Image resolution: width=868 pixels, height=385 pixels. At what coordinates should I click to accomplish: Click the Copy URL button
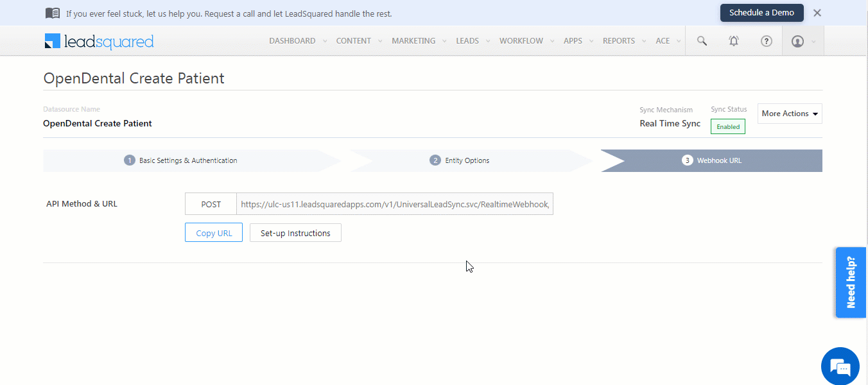(x=214, y=233)
